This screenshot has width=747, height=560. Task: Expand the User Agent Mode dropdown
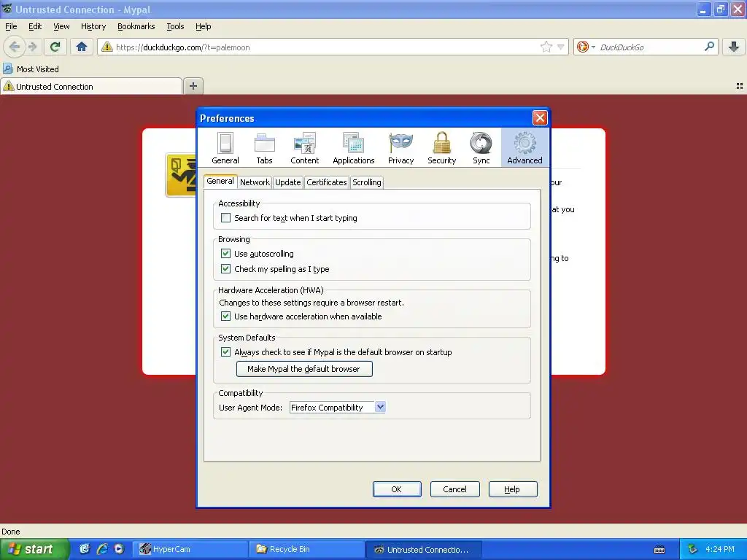pyautogui.click(x=379, y=407)
